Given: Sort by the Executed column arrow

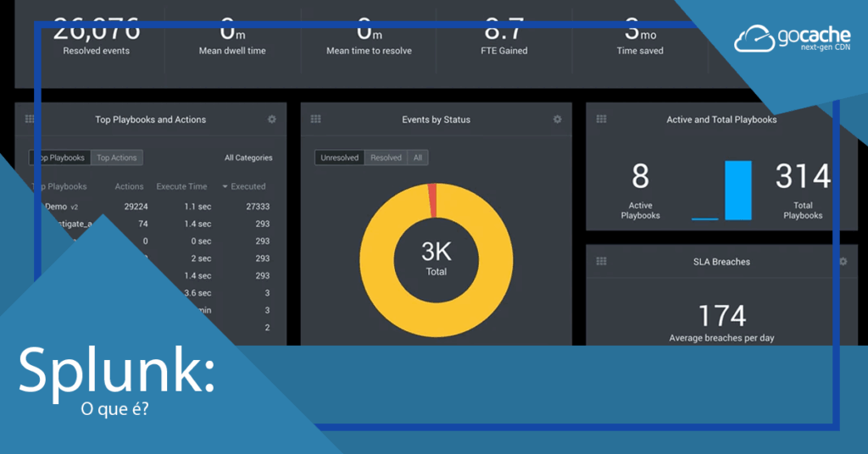Looking at the screenshot, I should click(225, 186).
